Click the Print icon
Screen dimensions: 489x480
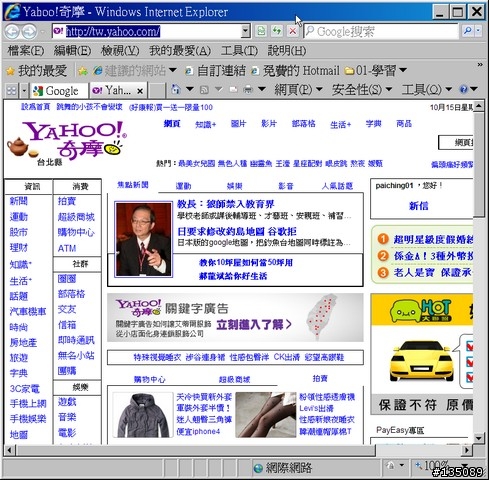(248, 89)
